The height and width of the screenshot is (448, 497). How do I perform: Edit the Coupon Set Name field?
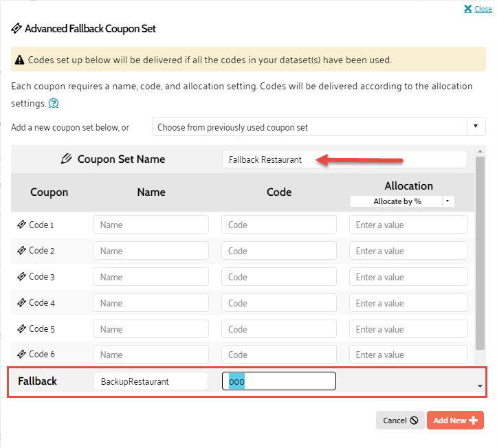click(344, 159)
